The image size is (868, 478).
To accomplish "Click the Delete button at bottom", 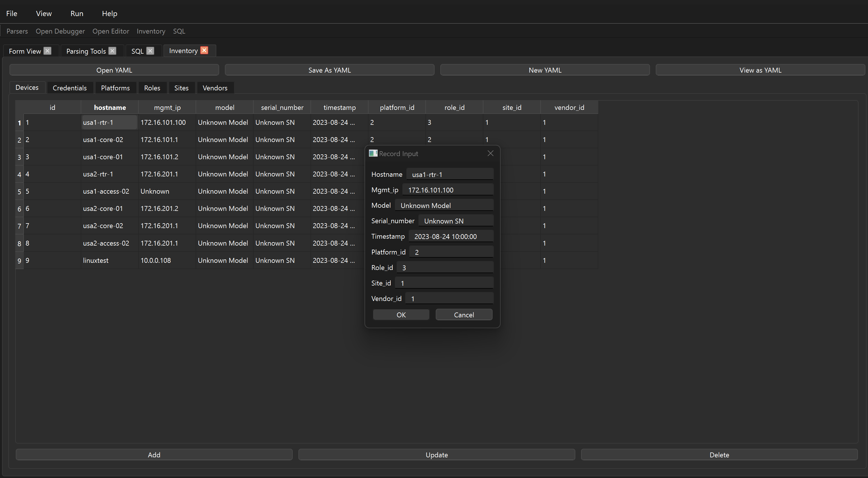I will [719, 454].
